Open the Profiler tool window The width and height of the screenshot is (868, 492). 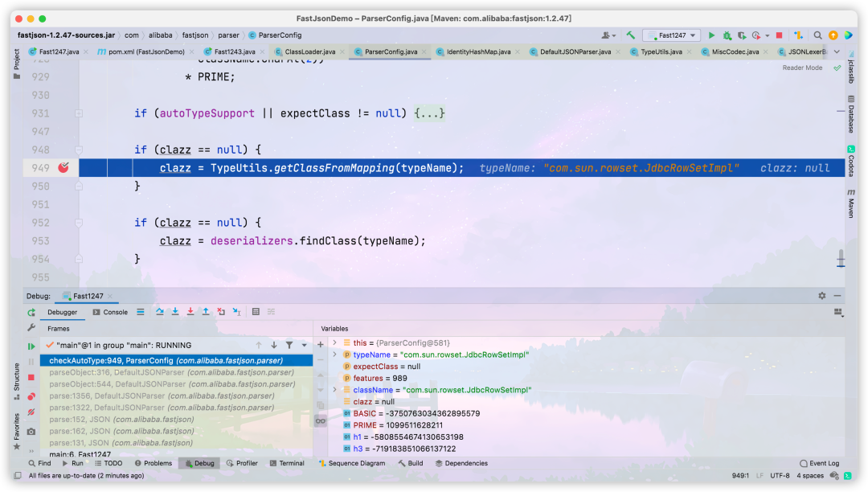242,463
